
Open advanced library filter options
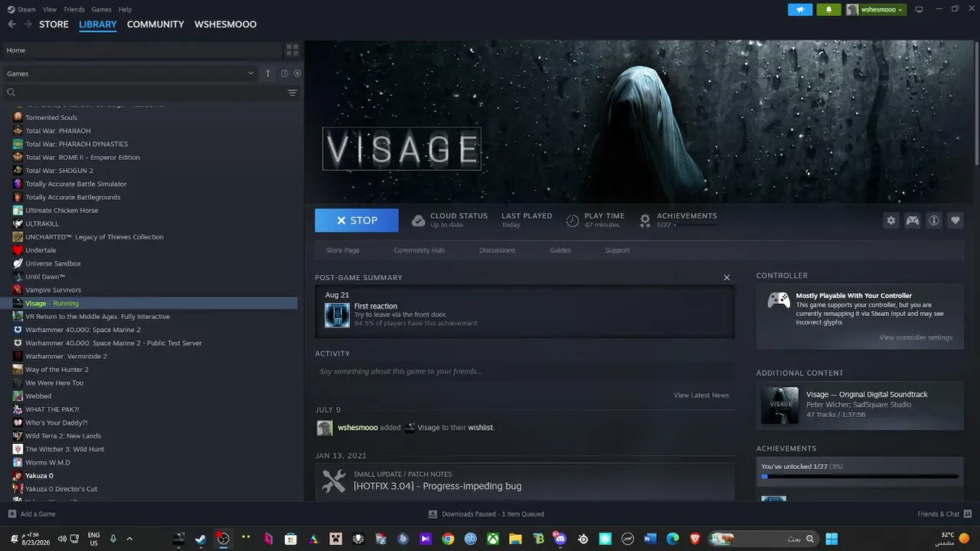click(x=292, y=93)
